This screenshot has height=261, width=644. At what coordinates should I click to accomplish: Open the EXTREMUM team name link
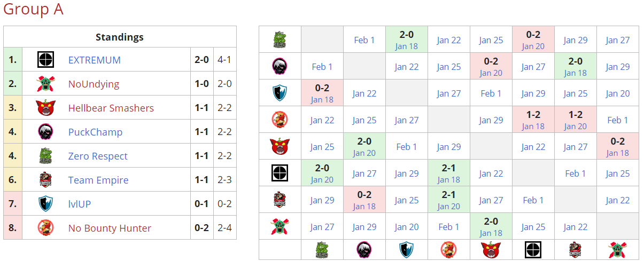tap(94, 60)
